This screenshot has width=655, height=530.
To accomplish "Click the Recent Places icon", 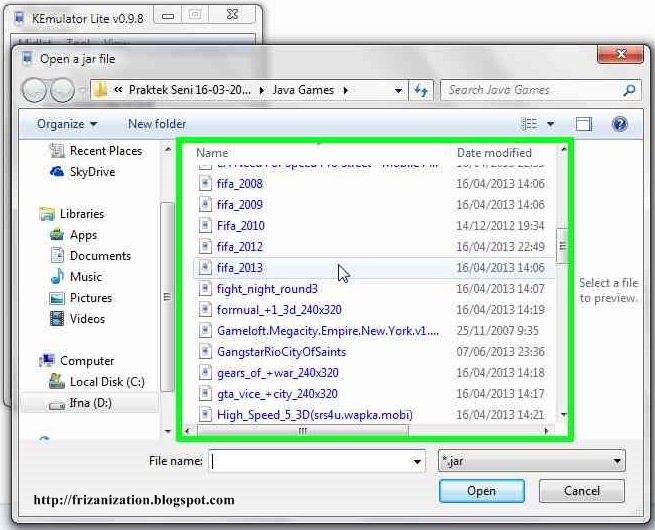I will (57, 150).
